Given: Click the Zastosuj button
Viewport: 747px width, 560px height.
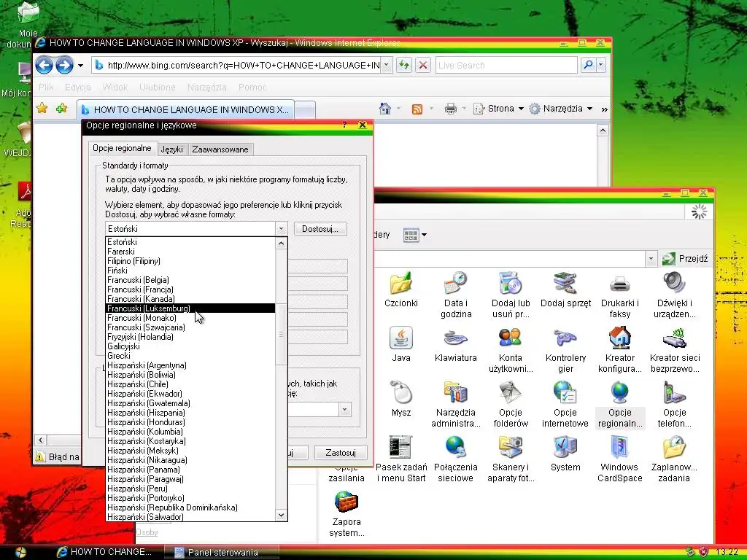Looking at the screenshot, I should click(x=341, y=452).
